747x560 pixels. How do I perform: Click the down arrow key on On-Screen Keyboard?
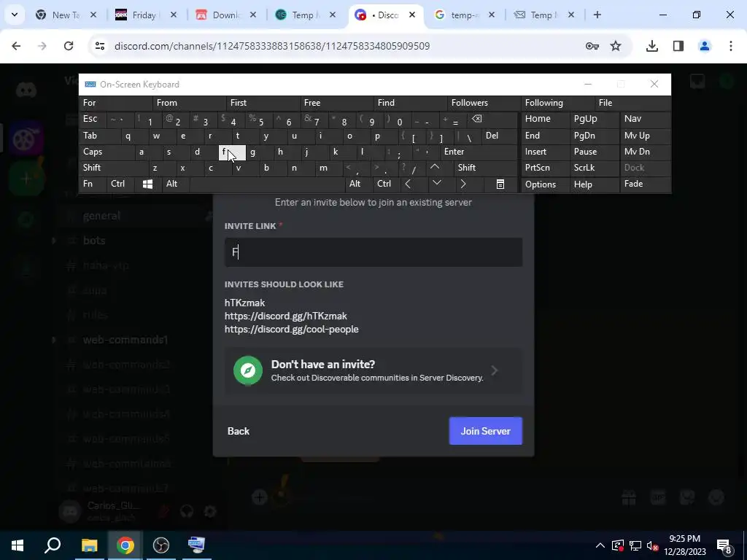pyautogui.click(x=436, y=184)
